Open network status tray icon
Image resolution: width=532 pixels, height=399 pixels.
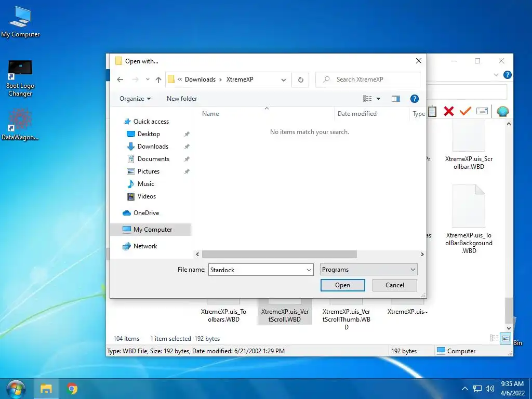click(x=477, y=389)
